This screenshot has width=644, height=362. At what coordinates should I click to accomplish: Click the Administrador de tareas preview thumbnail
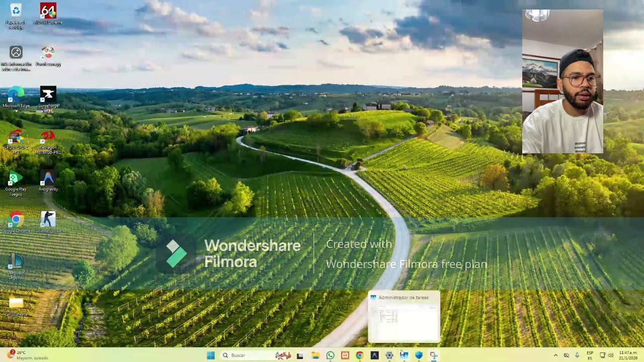pos(404,317)
